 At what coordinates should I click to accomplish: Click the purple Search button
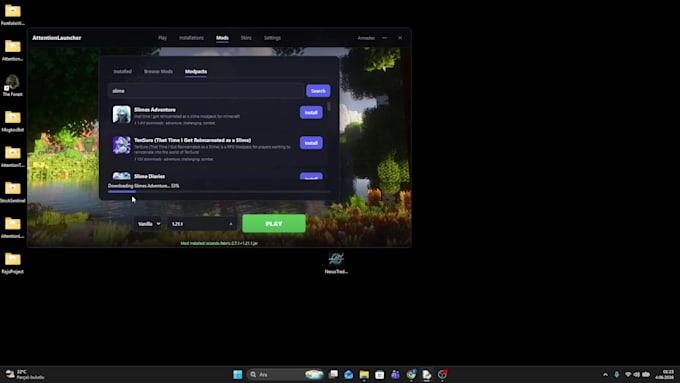(318, 91)
